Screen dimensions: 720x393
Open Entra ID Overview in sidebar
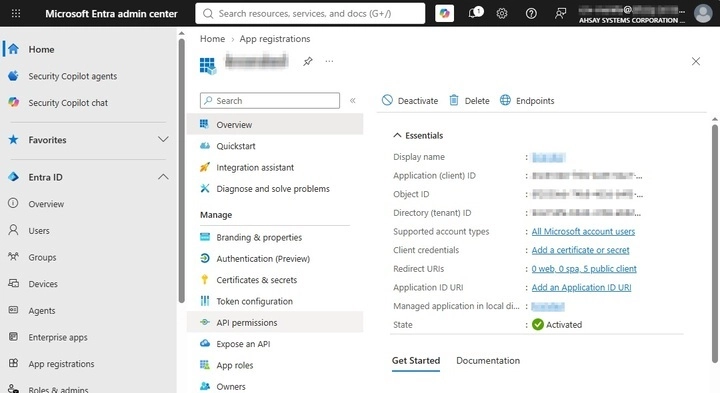coord(46,204)
